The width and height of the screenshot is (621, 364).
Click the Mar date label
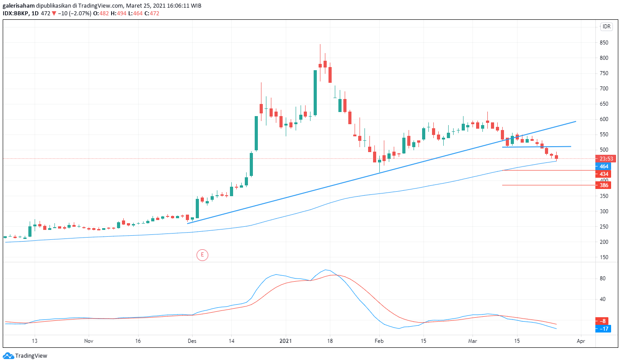tap(472, 341)
